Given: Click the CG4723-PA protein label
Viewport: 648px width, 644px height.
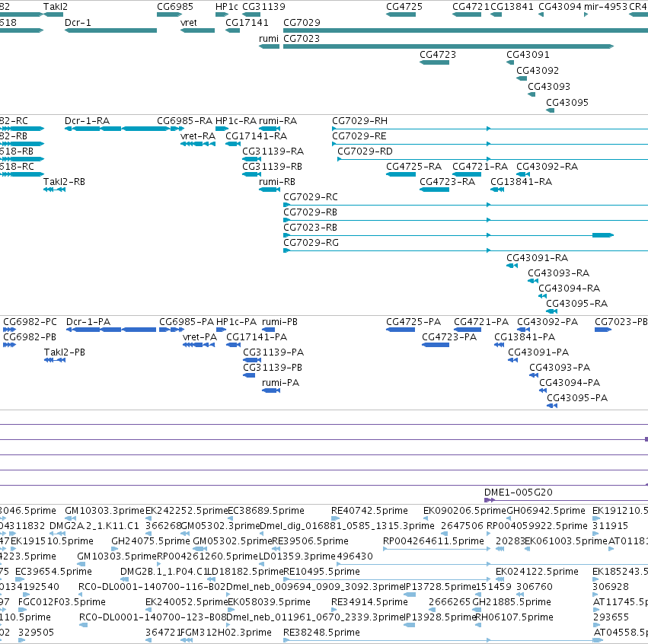Looking at the screenshot, I should (x=449, y=337).
